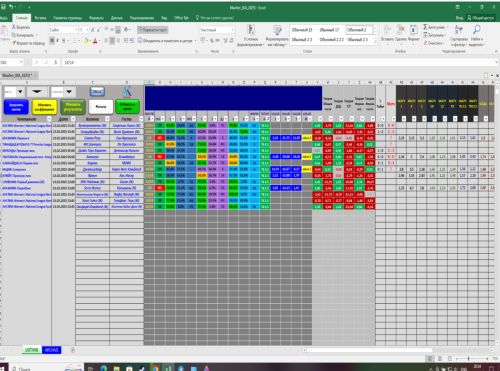500x371 pixels.
Task: Open Find and Select magnifier
Action: (x=477, y=35)
